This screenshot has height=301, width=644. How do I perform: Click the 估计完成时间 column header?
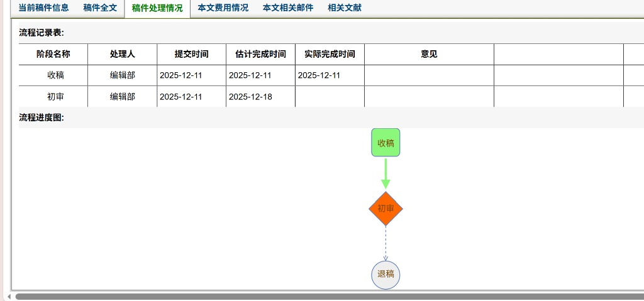(260, 54)
